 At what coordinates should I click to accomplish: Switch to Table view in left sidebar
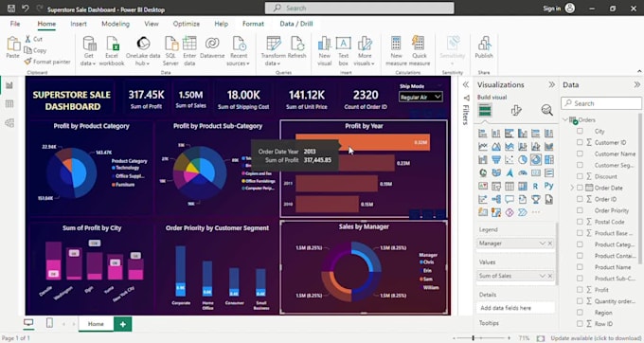9,104
